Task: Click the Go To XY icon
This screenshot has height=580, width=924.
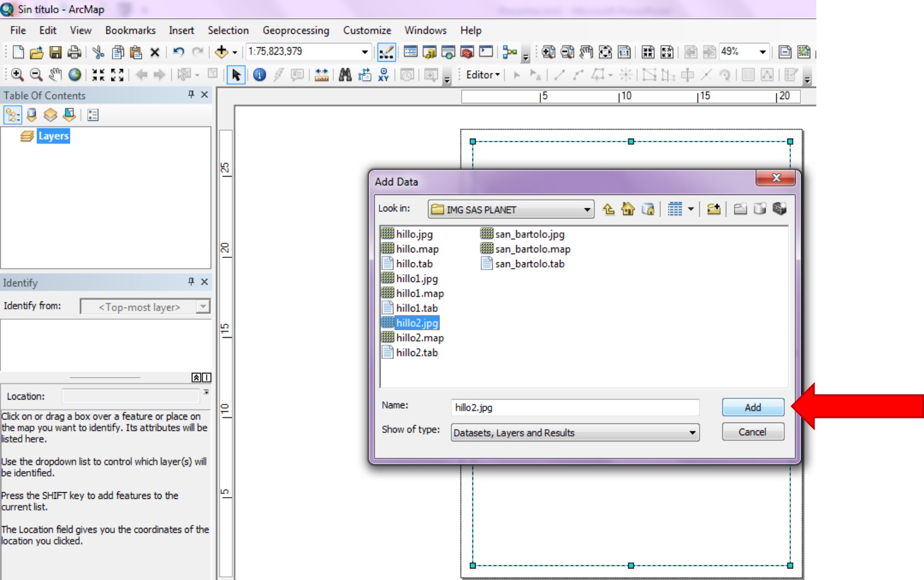Action: [383, 74]
